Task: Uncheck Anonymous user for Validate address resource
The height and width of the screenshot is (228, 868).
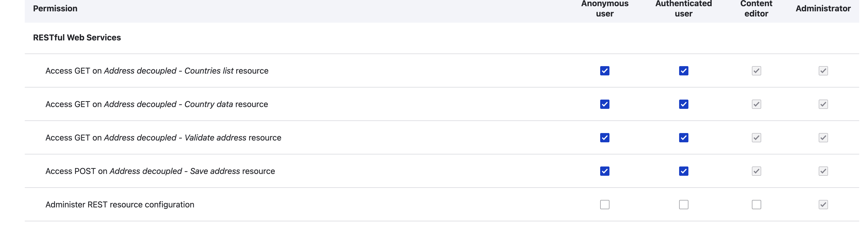Action: point(605,137)
